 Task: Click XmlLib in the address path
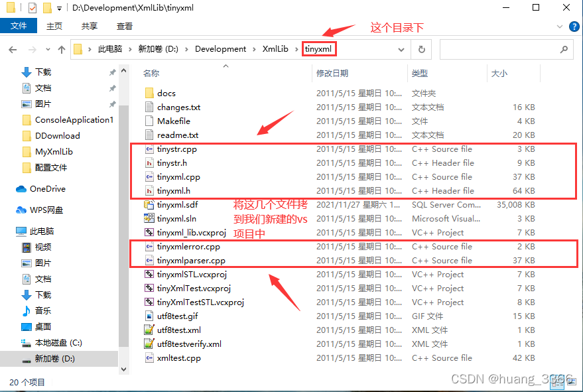tap(275, 49)
